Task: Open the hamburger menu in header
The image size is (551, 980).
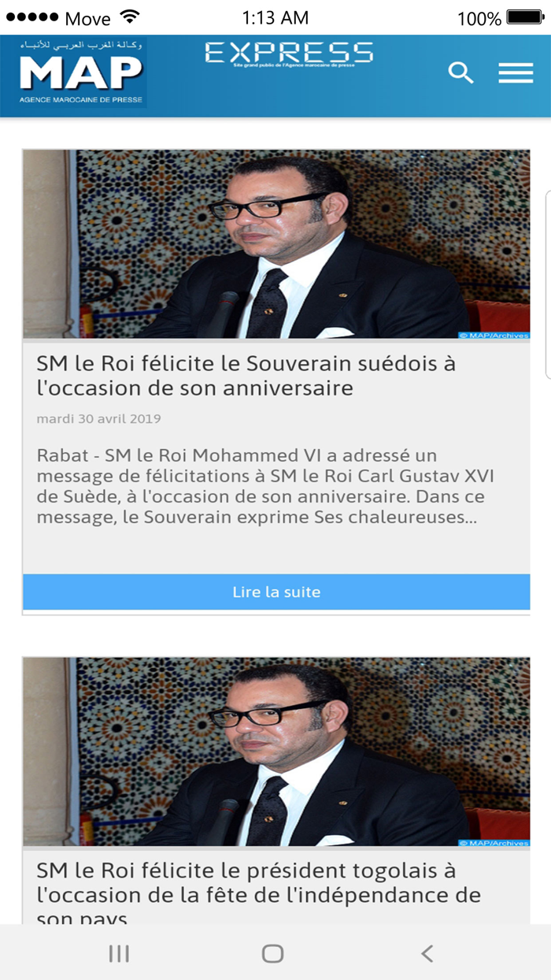Action: click(516, 73)
